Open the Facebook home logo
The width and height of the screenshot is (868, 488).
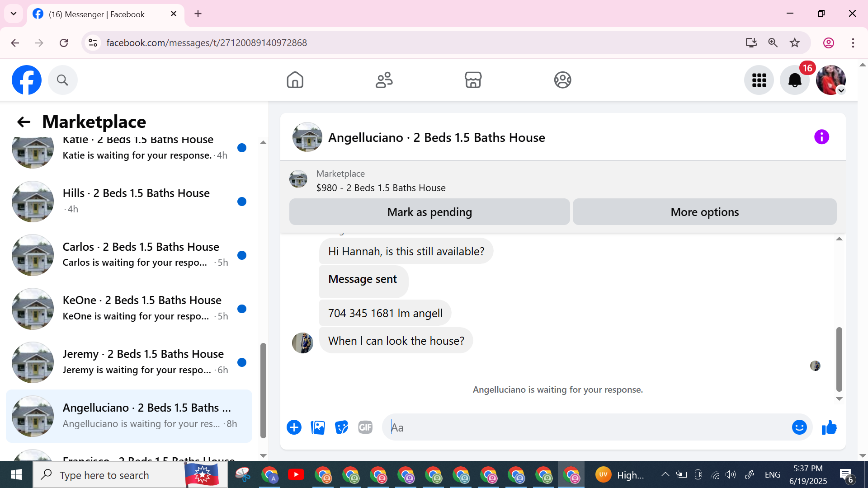(27, 80)
